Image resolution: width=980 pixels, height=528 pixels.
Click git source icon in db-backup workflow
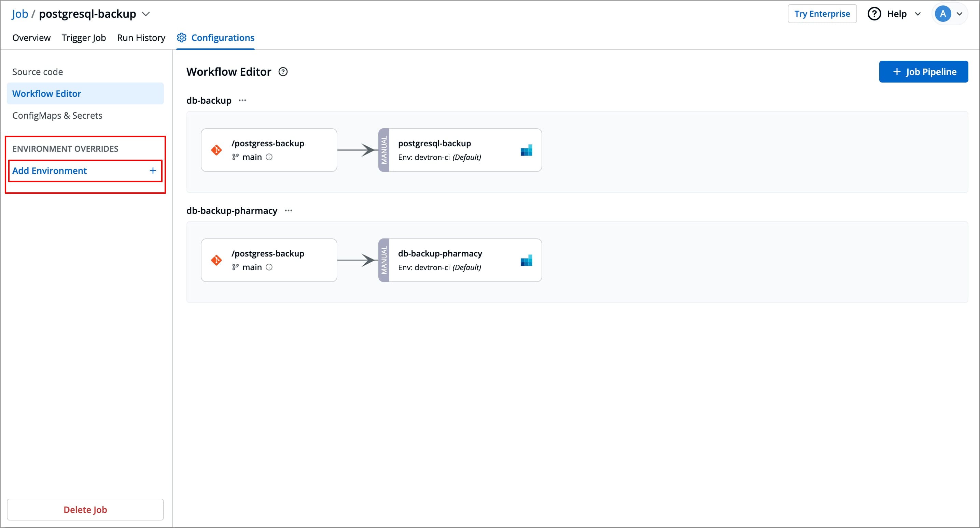point(216,150)
